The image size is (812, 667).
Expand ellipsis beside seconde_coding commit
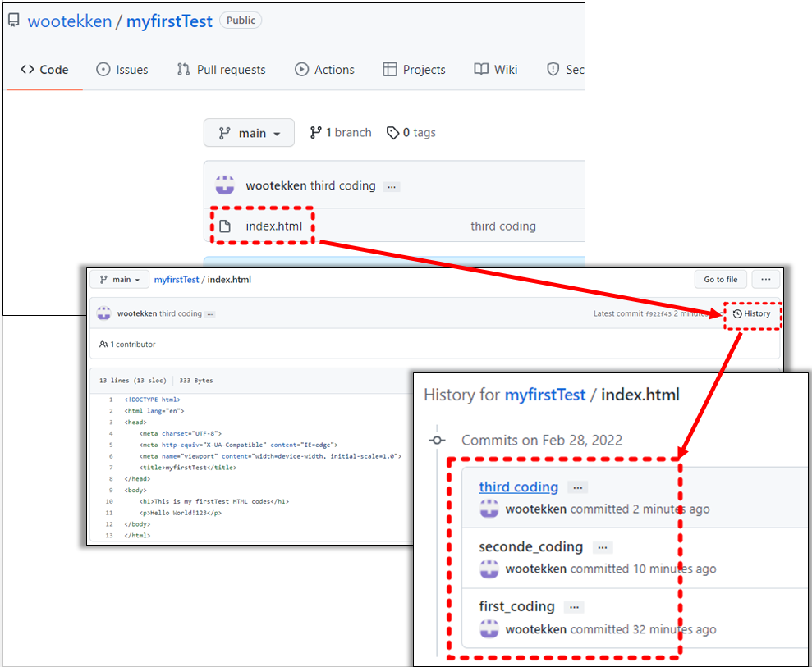tap(603, 547)
